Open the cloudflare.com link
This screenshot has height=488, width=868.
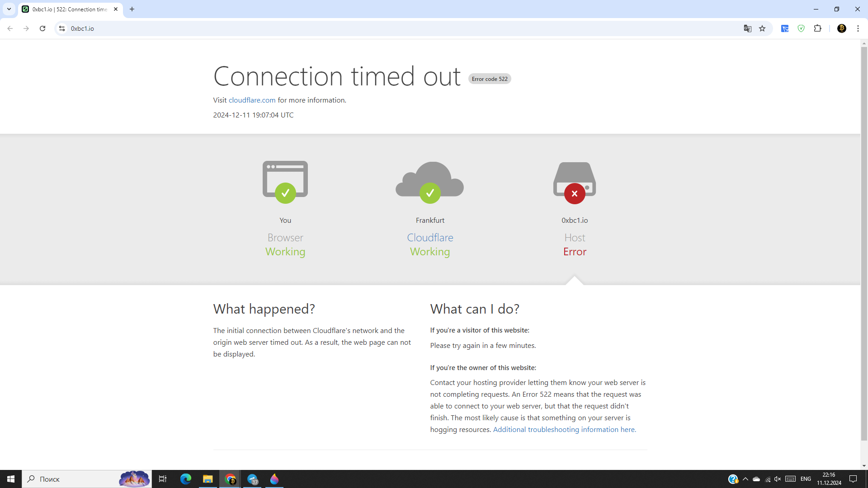(252, 100)
